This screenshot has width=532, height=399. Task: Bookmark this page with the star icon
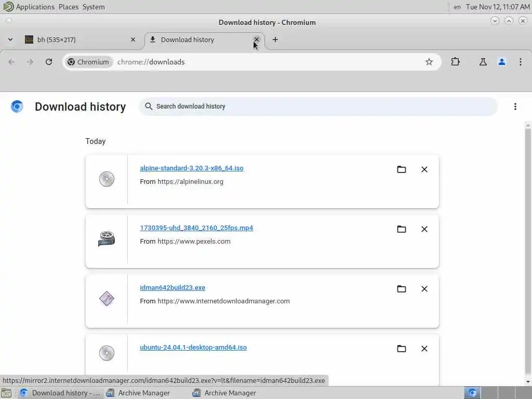click(429, 62)
